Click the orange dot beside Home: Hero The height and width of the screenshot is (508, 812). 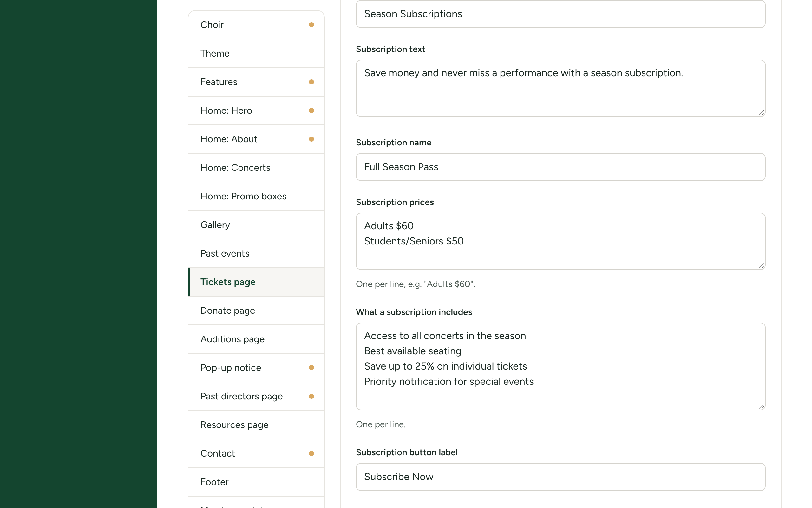311,110
